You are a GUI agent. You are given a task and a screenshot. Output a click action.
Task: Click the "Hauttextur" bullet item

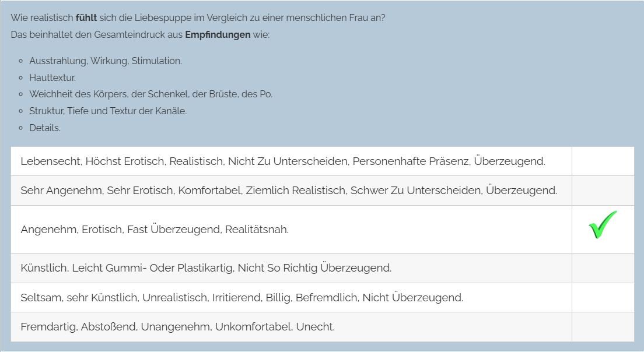(x=52, y=78)
